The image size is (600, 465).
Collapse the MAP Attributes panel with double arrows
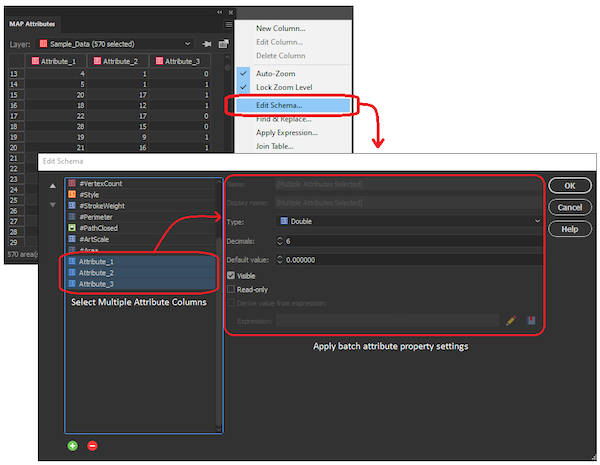(x=219, y=12)
